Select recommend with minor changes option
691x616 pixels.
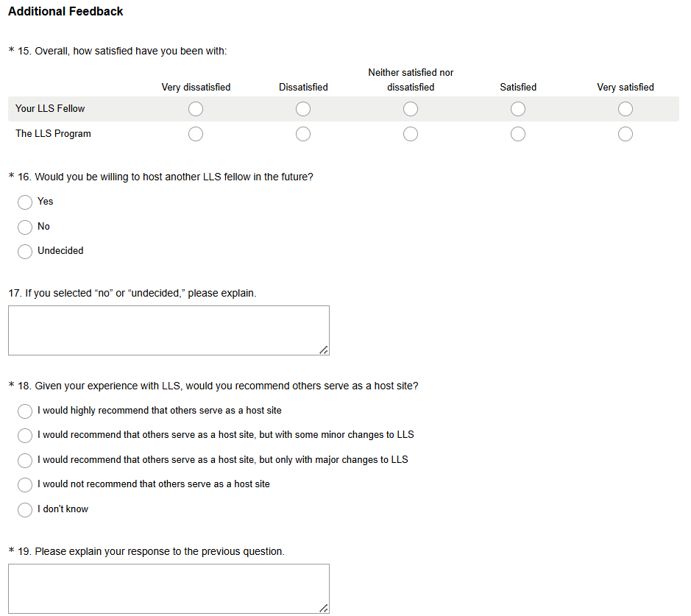click(25, 435)
